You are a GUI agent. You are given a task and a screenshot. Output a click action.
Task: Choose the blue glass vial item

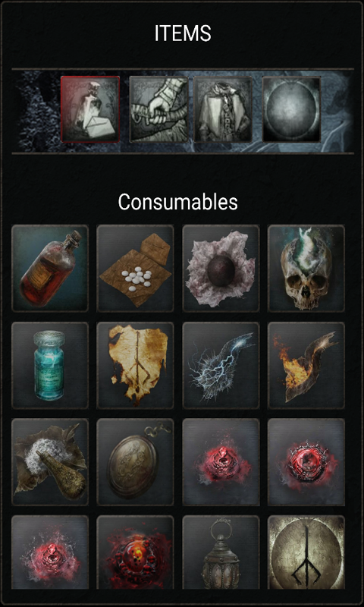click(x=50, y=365)
